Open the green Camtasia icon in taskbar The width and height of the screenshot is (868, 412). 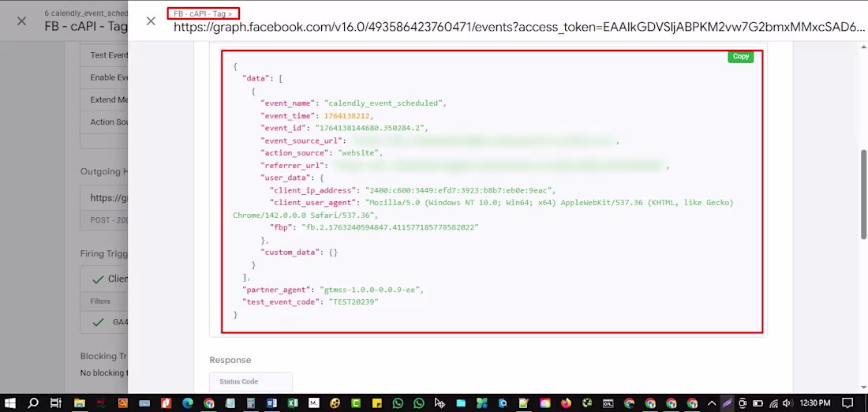356,403
